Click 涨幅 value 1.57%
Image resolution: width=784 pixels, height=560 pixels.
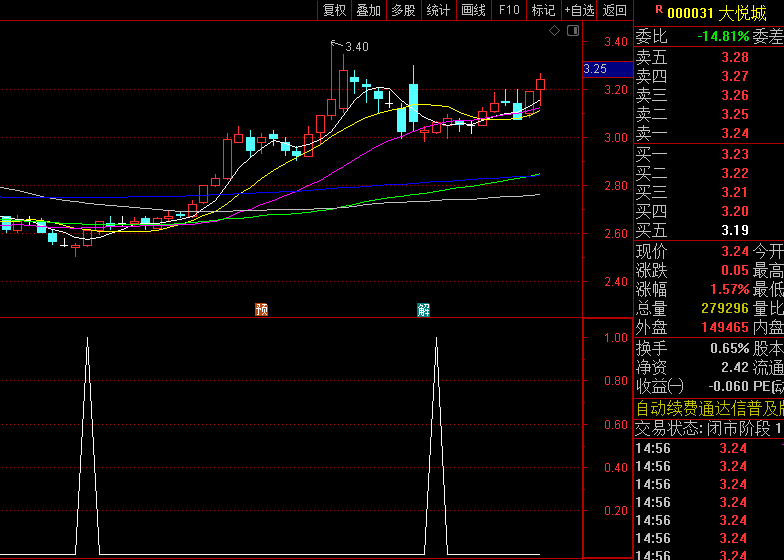[x=730, y=290]
